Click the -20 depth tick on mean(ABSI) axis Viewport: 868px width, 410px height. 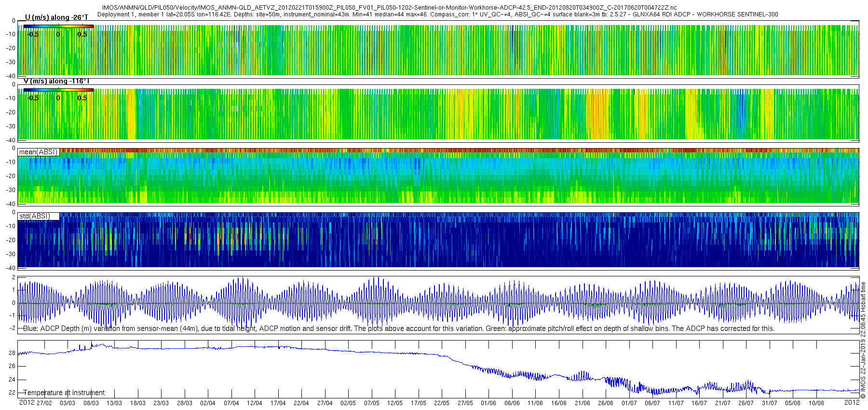(11, 176)
